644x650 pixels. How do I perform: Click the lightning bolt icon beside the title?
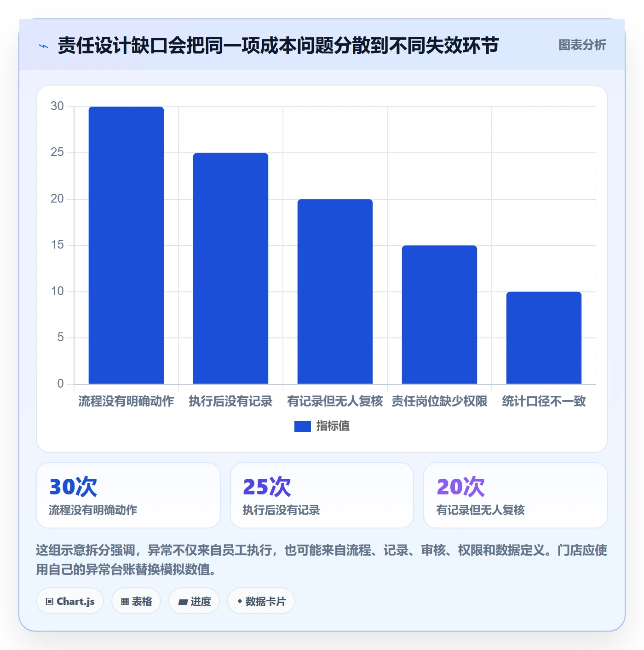44,46
